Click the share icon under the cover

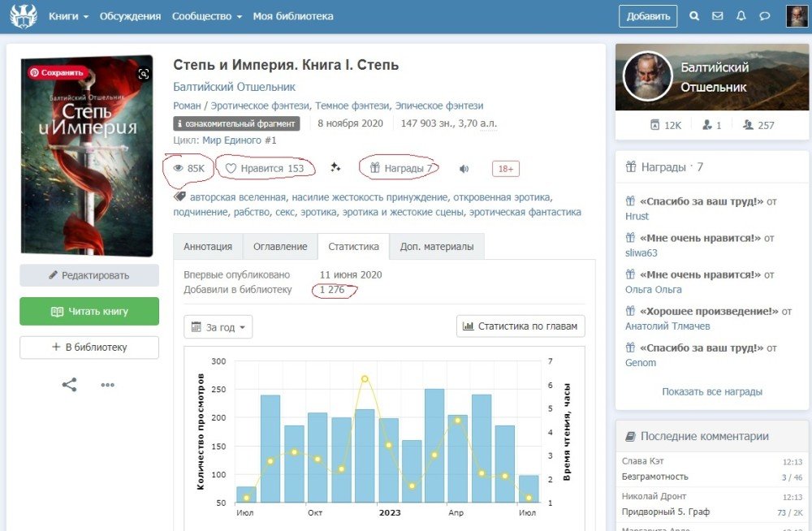pos(69,385)
